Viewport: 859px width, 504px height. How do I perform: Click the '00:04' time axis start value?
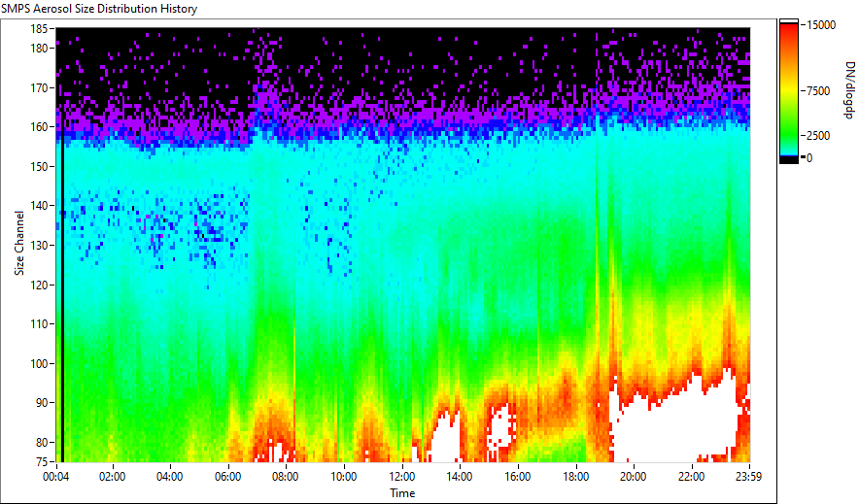56,477
